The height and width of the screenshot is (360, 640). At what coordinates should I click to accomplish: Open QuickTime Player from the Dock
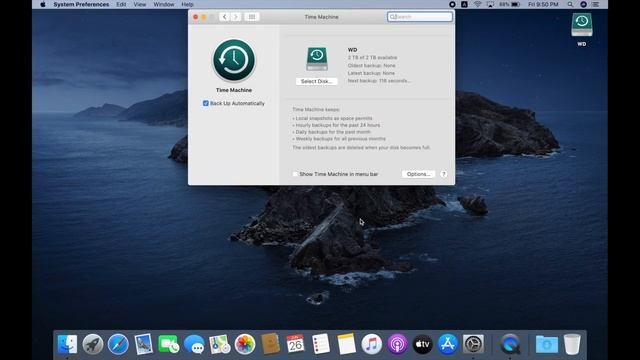click(x=510, y=344)
